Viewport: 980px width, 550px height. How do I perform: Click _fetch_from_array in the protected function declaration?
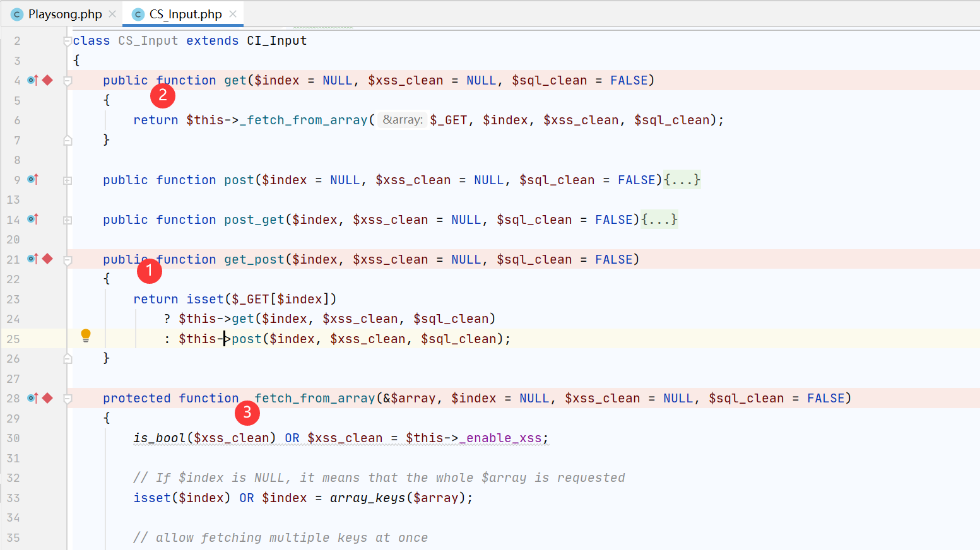coord(311,398)
